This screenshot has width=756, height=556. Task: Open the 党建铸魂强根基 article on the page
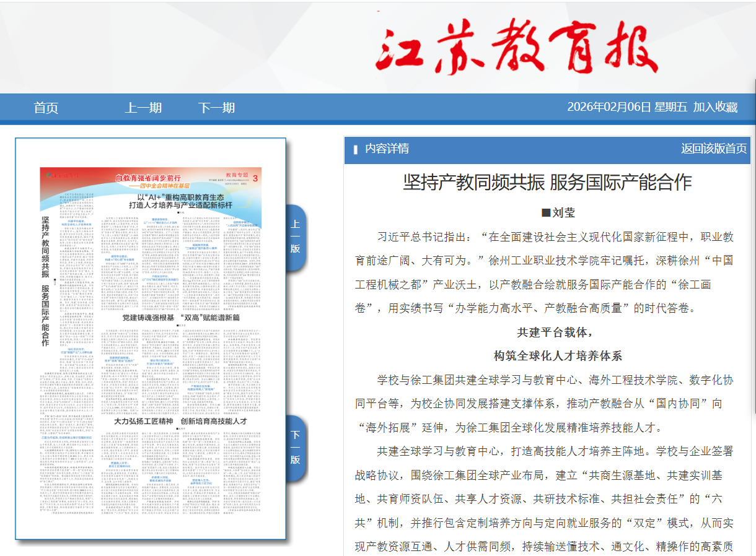(180, 318)
